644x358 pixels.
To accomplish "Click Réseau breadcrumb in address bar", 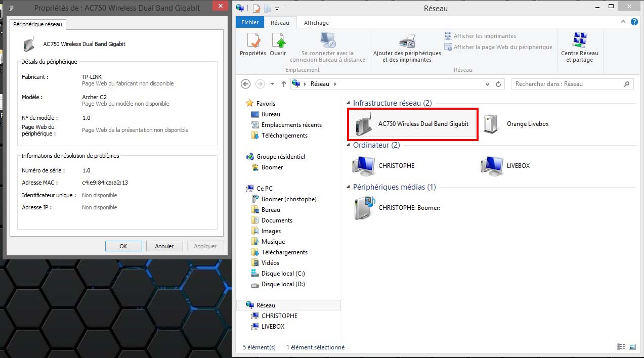I will (320, 84).
